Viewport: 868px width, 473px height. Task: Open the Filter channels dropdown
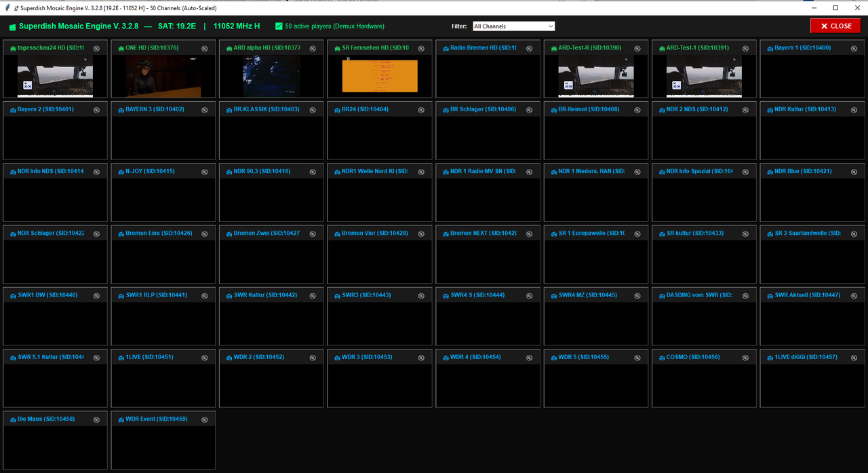click(x=513, y=26)
